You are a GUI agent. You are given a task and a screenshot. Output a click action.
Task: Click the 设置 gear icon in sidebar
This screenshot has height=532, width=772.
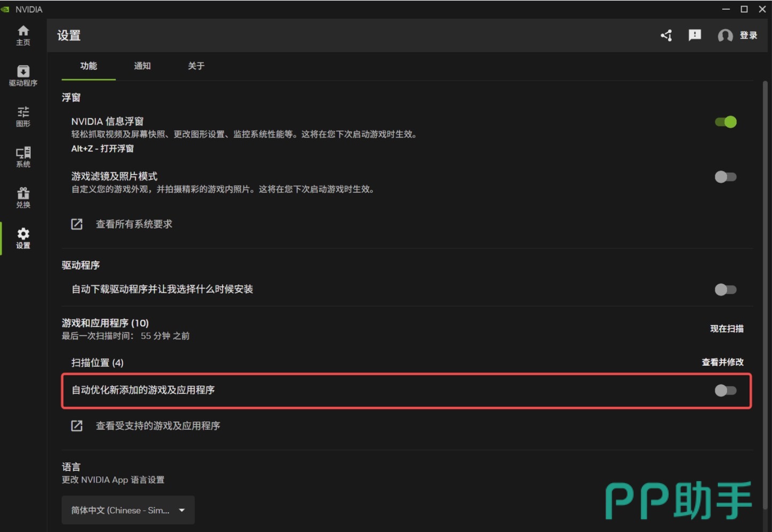click(x=23, y=239)
